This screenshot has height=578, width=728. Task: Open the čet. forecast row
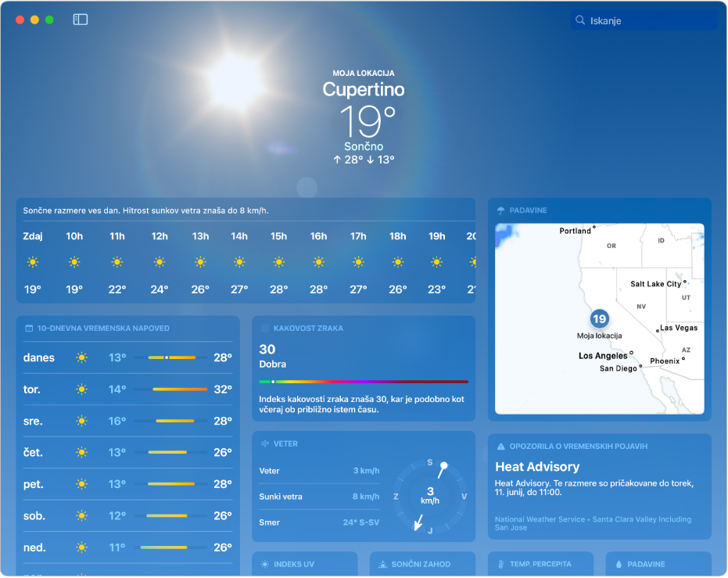point(127,452)
